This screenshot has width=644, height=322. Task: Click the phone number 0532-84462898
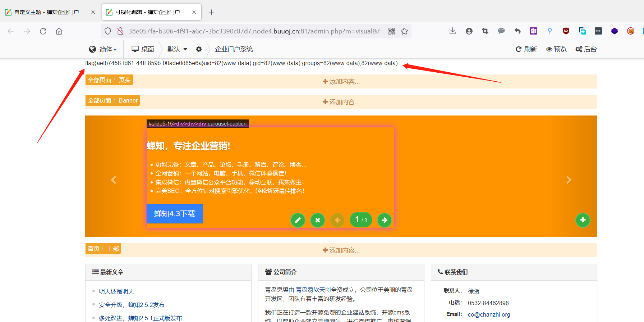pyautogui.click(x=488, y=303)
